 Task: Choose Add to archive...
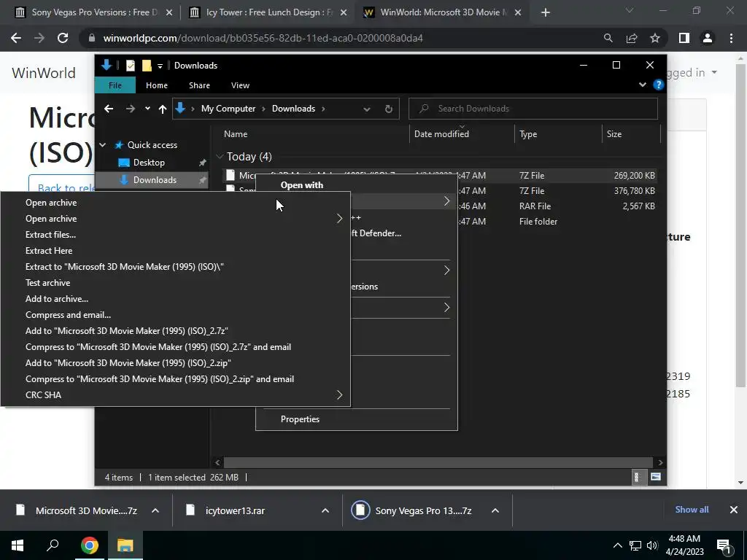(x=175, y=298)
